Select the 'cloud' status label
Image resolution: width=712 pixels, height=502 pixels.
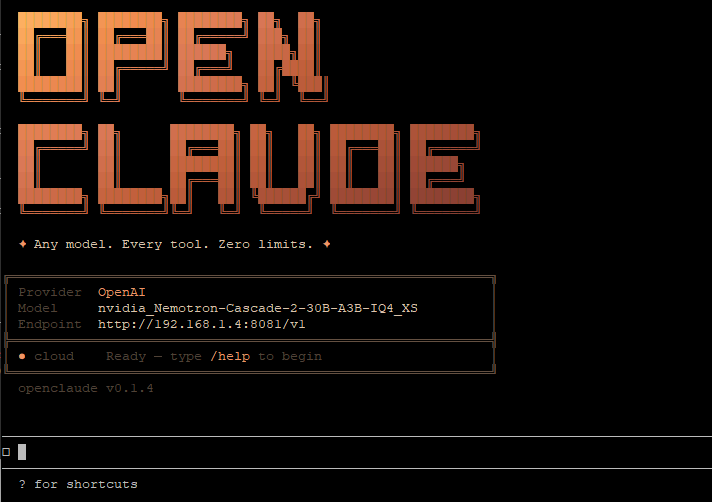click(x=54, y=356)
